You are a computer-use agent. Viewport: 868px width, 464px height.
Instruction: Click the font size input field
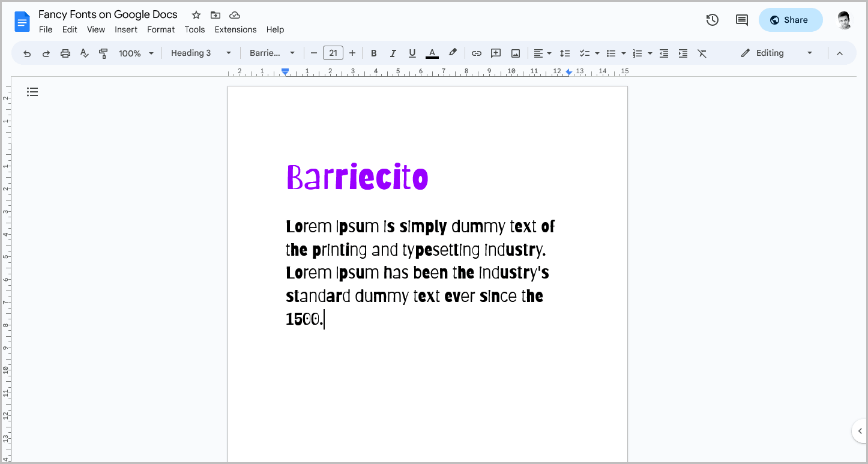[x=333, y=53]
